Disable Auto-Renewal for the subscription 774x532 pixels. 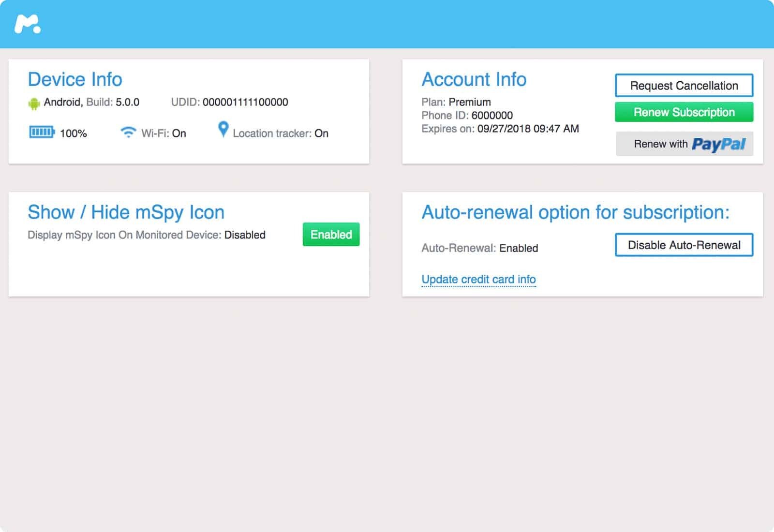684,245
